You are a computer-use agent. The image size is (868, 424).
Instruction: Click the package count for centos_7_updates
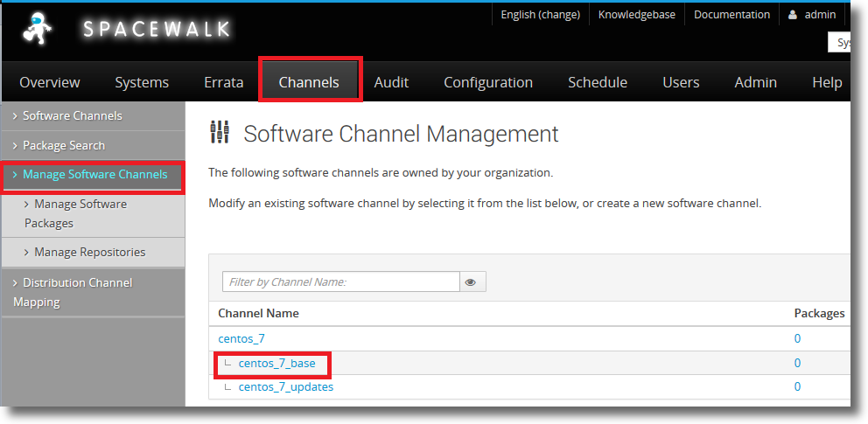[797, 387]
